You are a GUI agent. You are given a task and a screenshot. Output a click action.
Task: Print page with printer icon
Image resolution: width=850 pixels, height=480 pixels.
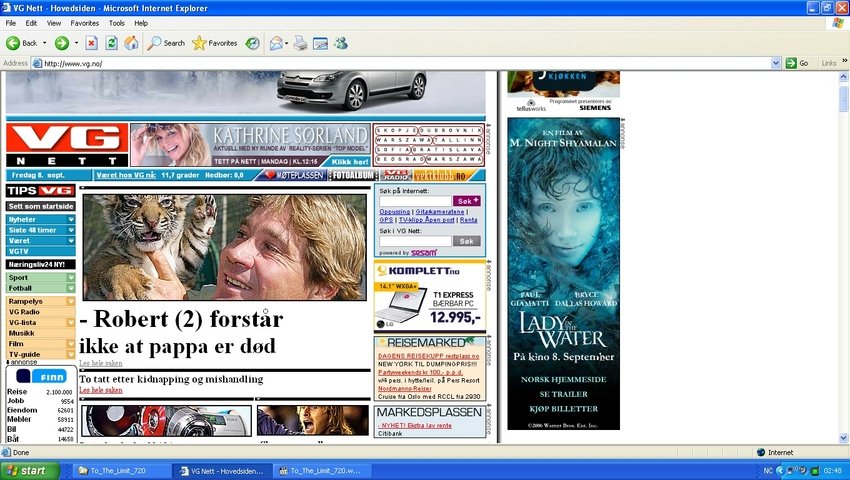coord(300,43)
